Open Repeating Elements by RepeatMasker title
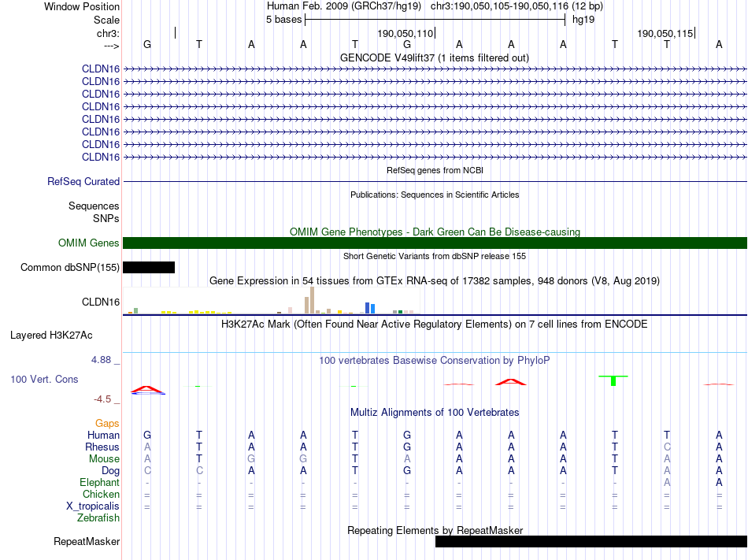The height and width of the screenshot is (560, 748). (435, 530)
